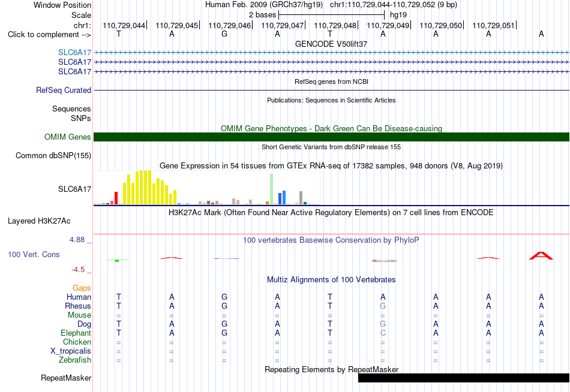The height and width of the screenshot is (392, 570).
Task: Click the Mouse alignment row label
Action: [x=79, y=315]
